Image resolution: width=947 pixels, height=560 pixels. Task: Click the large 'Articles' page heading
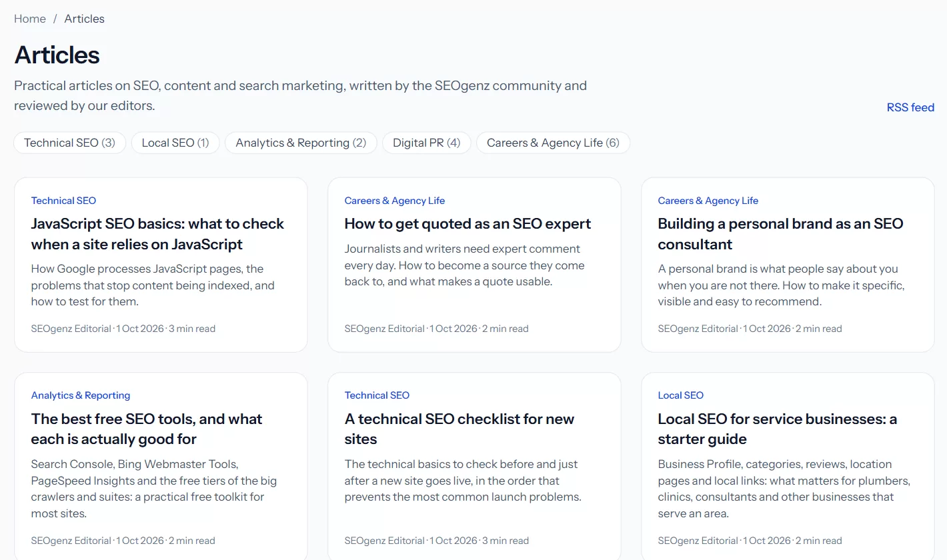point(57,55)
